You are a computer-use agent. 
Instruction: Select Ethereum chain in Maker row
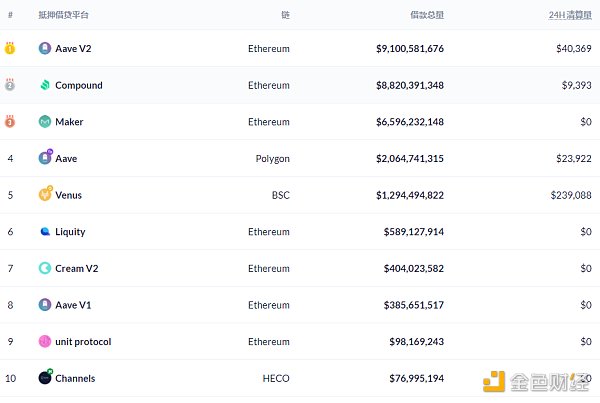tap(269, 122)
